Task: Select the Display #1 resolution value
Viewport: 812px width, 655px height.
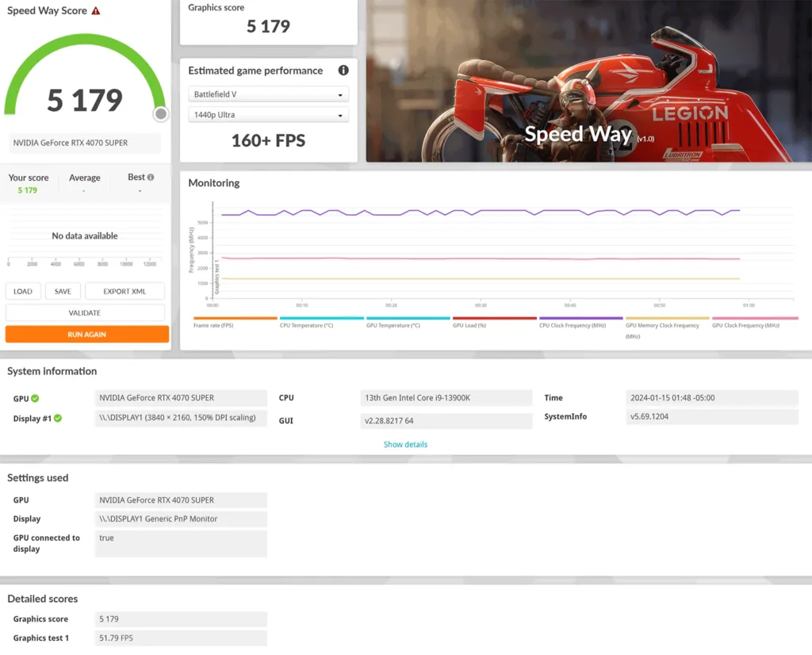Action: tap(181, 418)
